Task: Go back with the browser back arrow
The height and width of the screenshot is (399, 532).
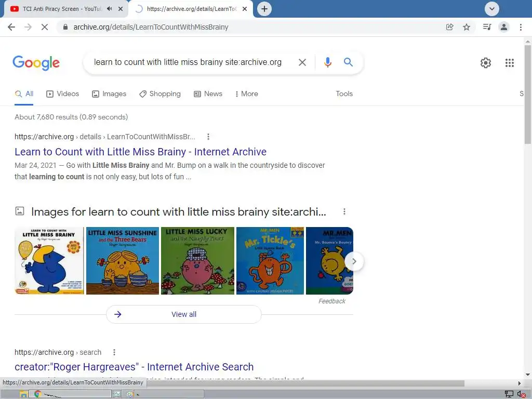Action: tap(11, 27)
